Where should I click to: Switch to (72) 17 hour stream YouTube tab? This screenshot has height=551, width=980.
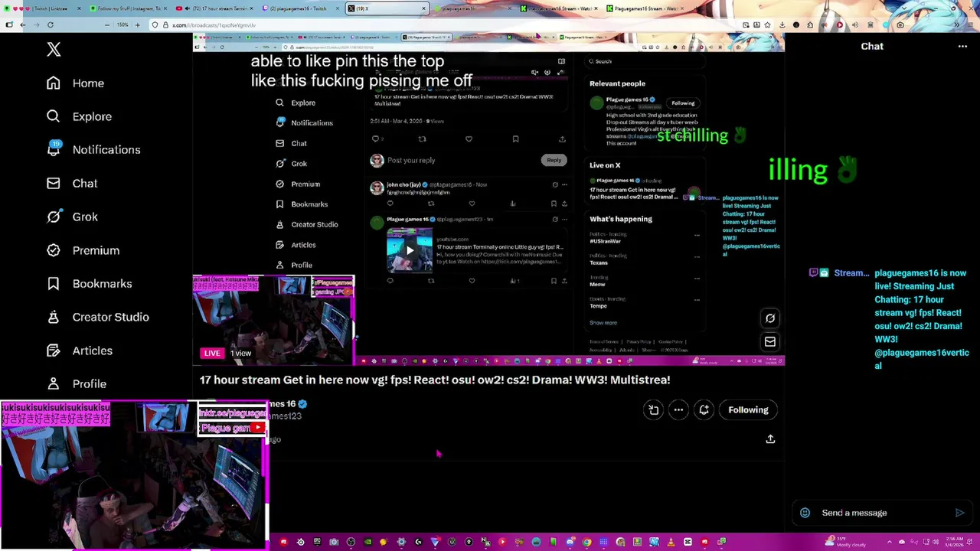pyautogui.click(x=213, y=8)
